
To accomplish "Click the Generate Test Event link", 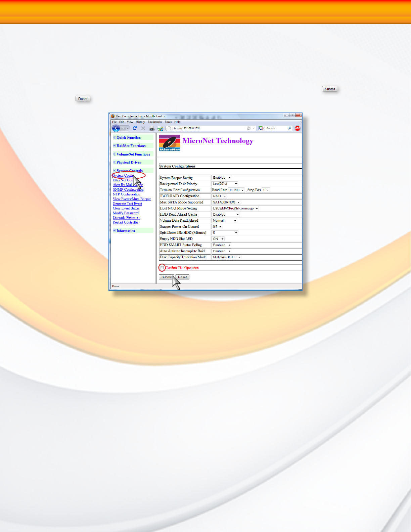I will pos(127,204).
